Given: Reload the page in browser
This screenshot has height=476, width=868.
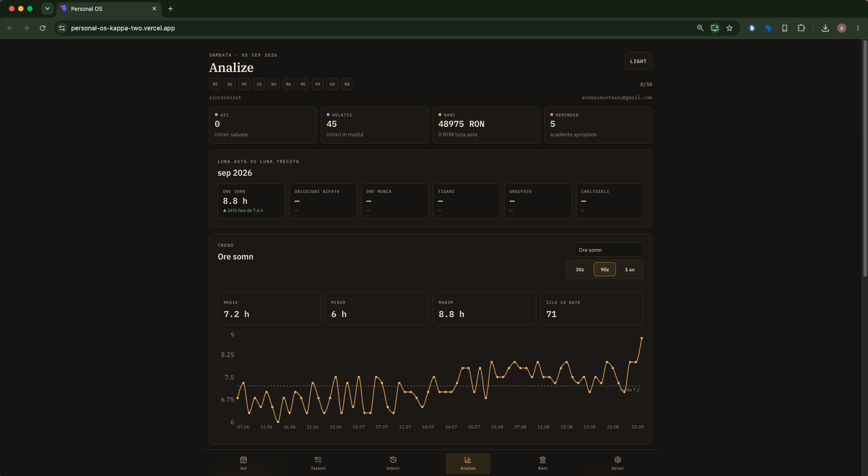Looking at the screenshot, I should (x=43, y=28).
